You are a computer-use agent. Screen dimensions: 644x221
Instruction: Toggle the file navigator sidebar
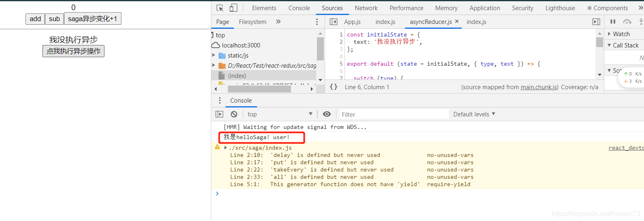(334, 21)
